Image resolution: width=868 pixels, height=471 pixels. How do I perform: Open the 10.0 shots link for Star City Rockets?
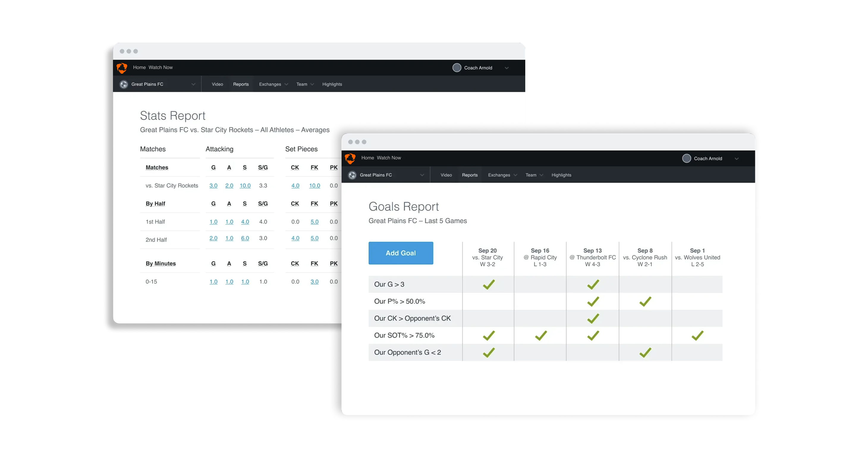point(245,186)
